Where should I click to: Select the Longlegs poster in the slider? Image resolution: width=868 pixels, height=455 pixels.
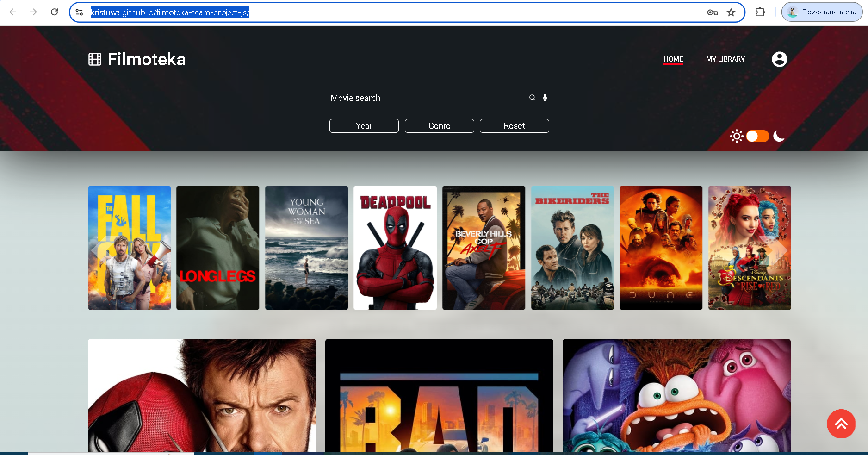tap(218, 248)
